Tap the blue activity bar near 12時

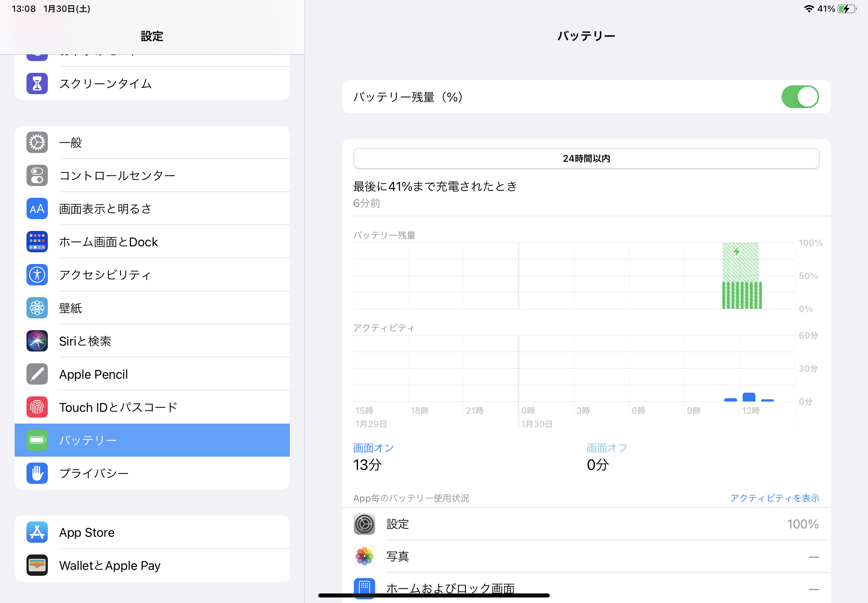pyautogui.click(x=748, y=397)
